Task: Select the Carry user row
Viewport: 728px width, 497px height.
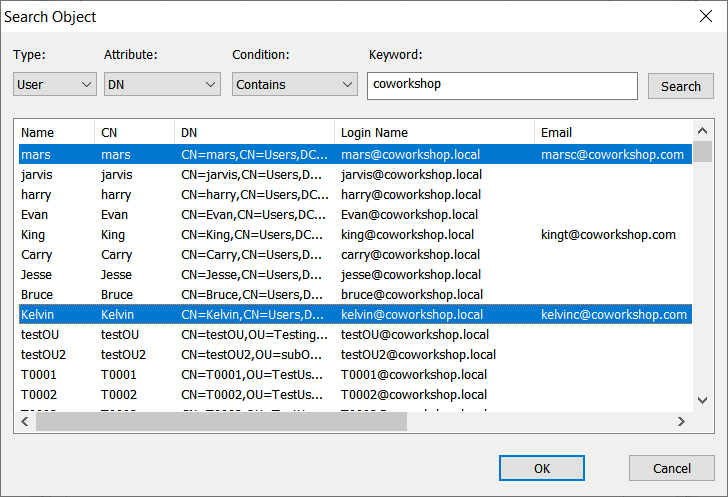Action: click(x=355, y=255)
